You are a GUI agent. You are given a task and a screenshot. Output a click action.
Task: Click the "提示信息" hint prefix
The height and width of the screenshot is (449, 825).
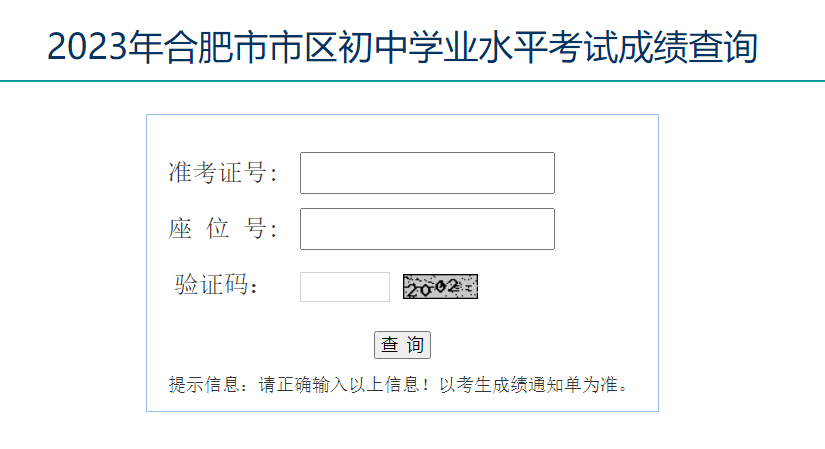[x=202, y=384]
